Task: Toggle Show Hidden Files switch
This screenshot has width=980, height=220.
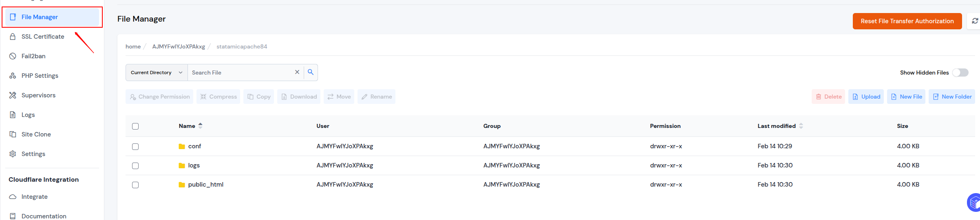Action: point(960,73)
